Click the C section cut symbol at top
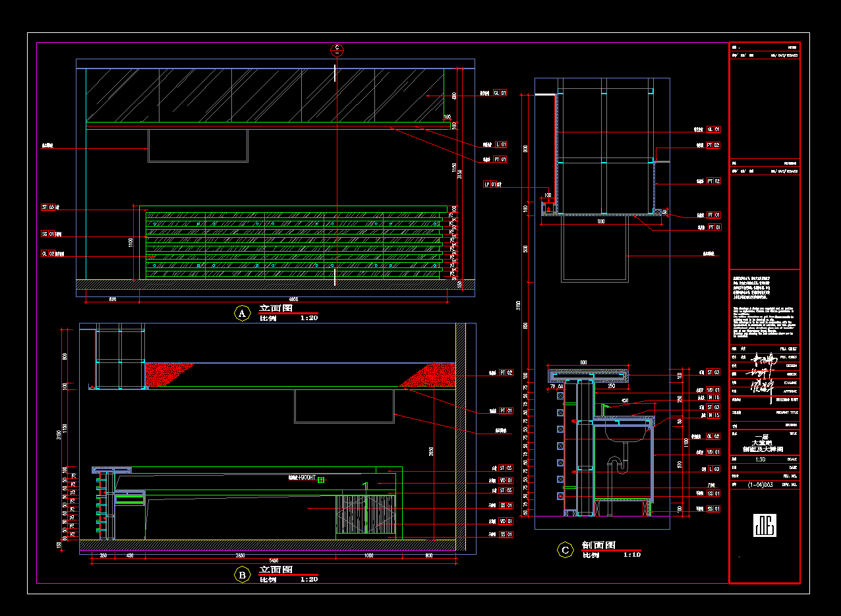 pyautogui.click(x=337, y=48)
